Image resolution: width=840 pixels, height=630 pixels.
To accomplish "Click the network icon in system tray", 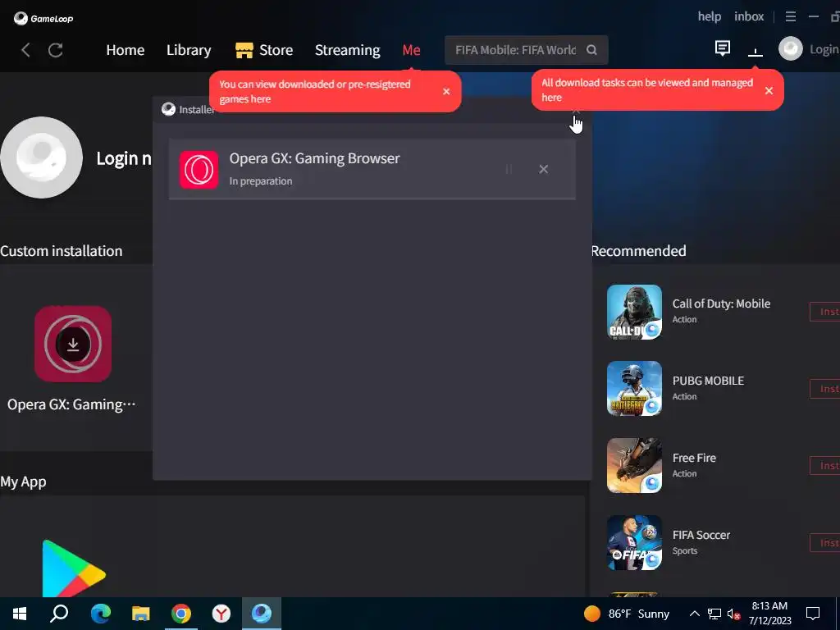I will (x=714, y=614).
